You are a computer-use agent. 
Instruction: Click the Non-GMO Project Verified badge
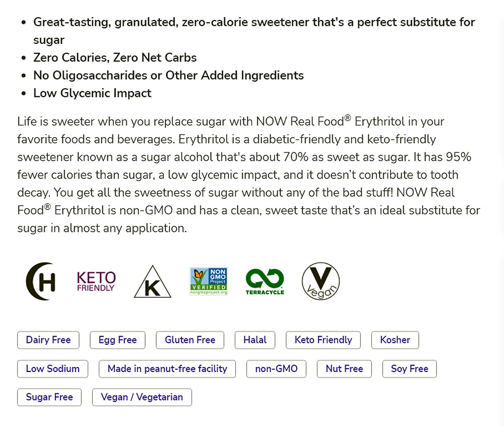(x=209, y=281)
